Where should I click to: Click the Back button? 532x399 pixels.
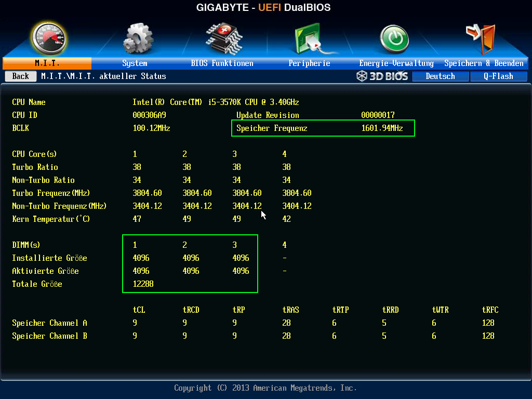21,76
